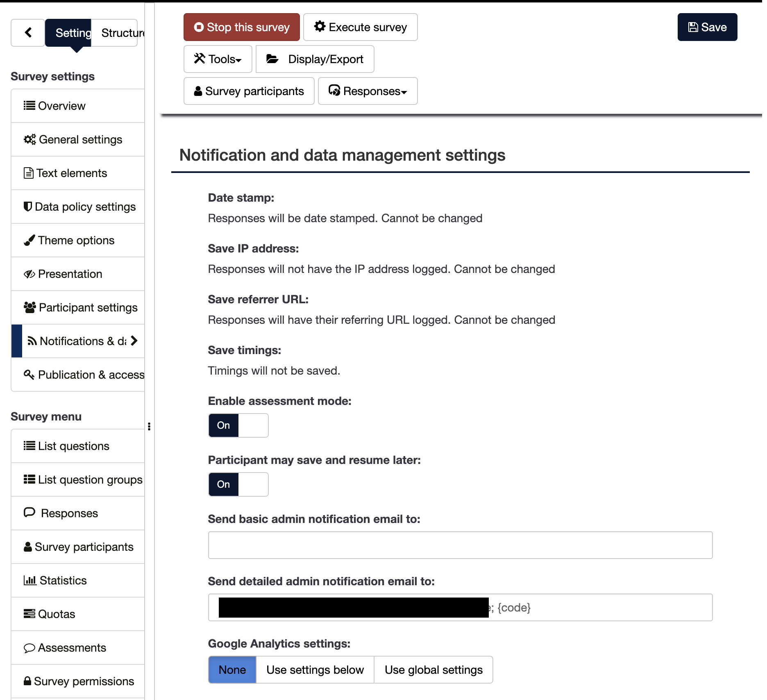Click the back arrow icon in sidebar
The image size is (767, 700).
pos(28,33)
